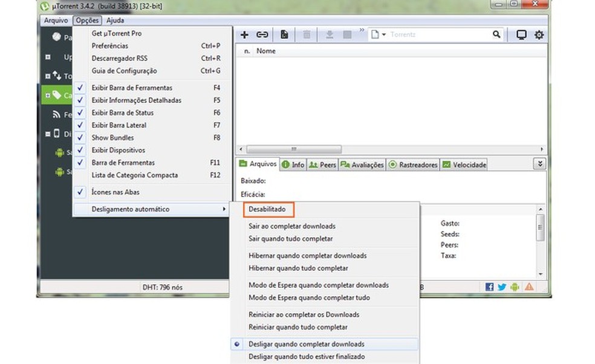Click the first Android device icon in sidebar

60,152
